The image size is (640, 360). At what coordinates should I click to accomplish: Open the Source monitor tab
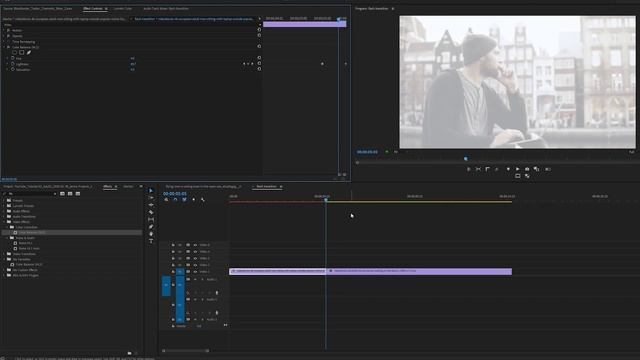tap(37, 9)
